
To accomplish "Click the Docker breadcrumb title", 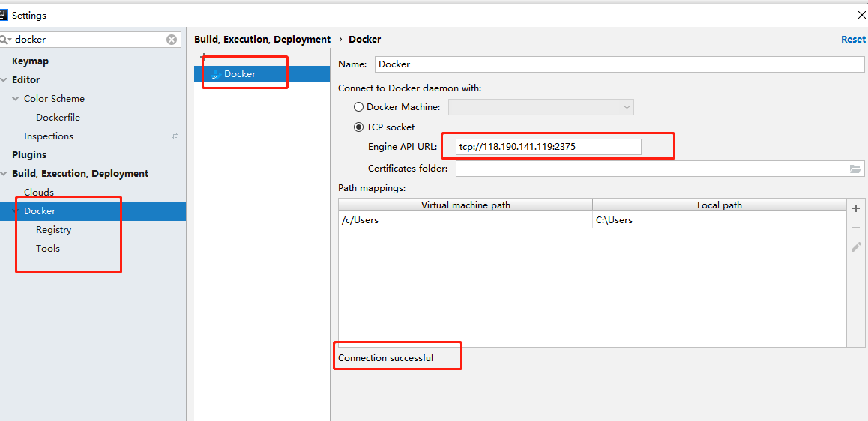I will (365, 39).
